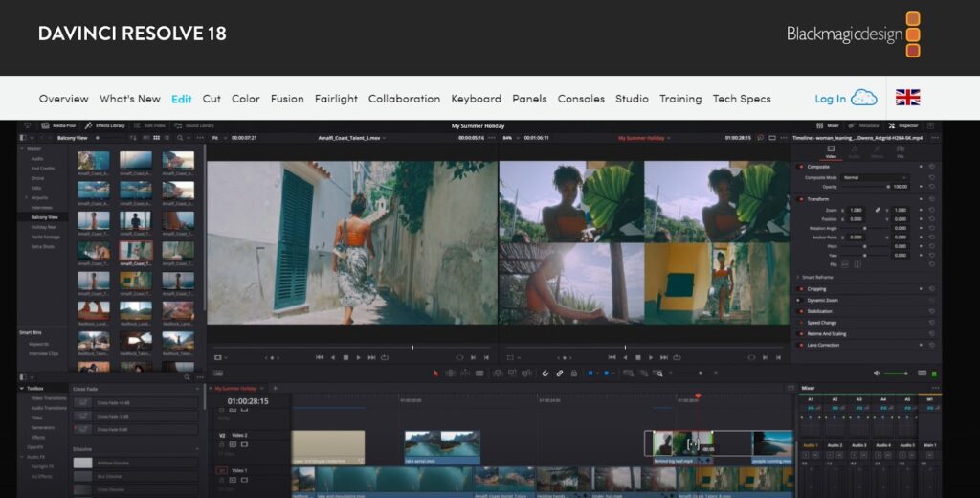Enable the Dynamic Zoom section
980x498 pixels.
pyautogui.click(x=801, y=301)
